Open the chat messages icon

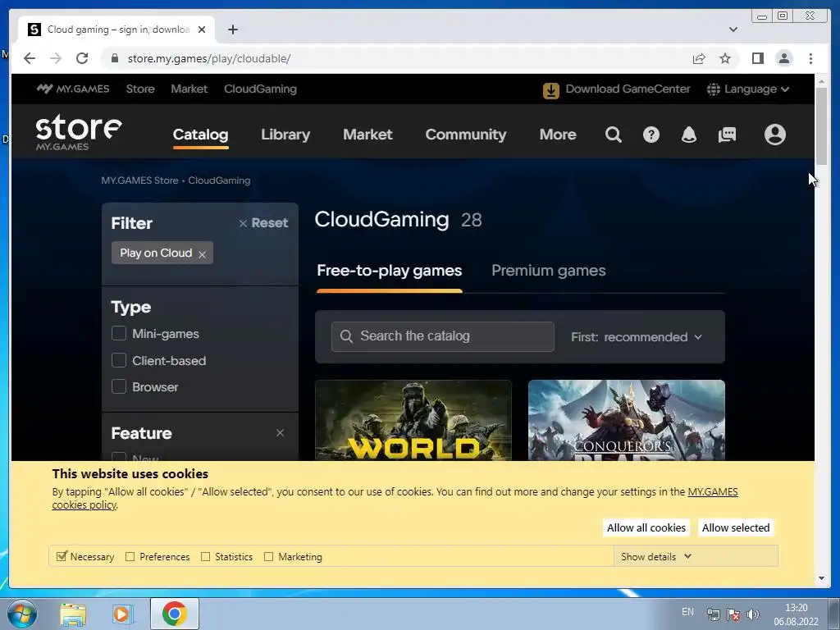click(727, 135)
